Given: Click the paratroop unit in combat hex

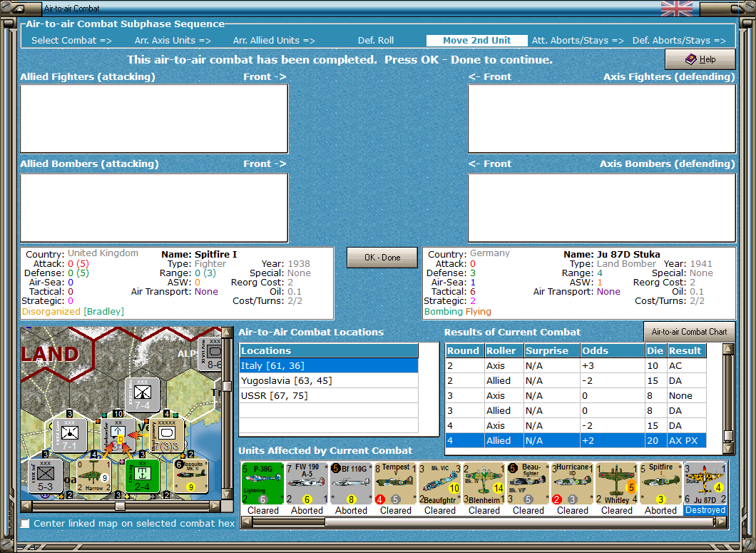Looking at the screenshot, I should point(118,435).
